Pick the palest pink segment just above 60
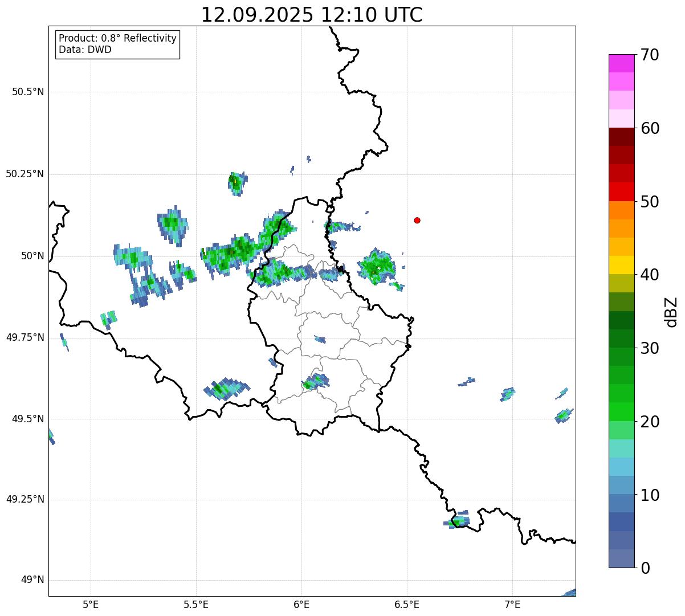Image resolution: width=685 pixels, height=616 pixels. click(621, 119)
